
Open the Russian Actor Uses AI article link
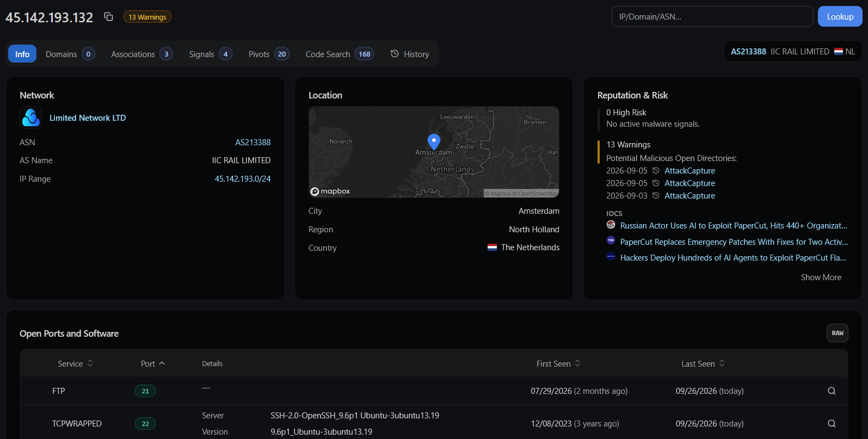pos(734,225)
